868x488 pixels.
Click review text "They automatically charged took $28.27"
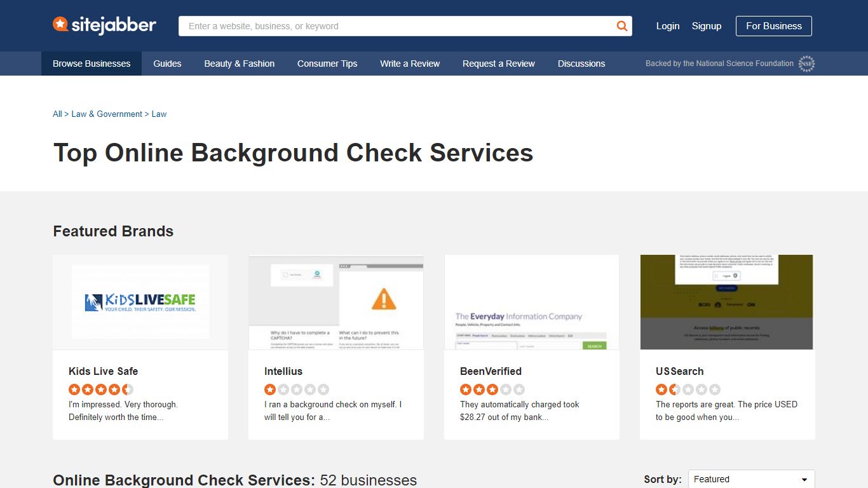[520, 410]
